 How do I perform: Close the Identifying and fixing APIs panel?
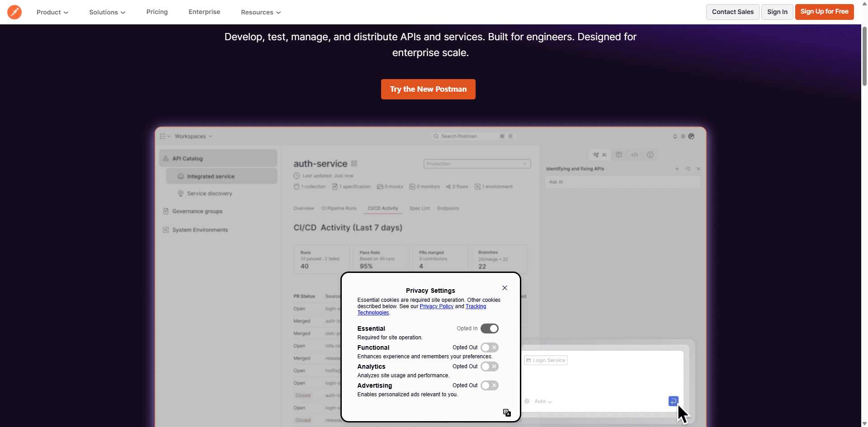pos(698,169)
